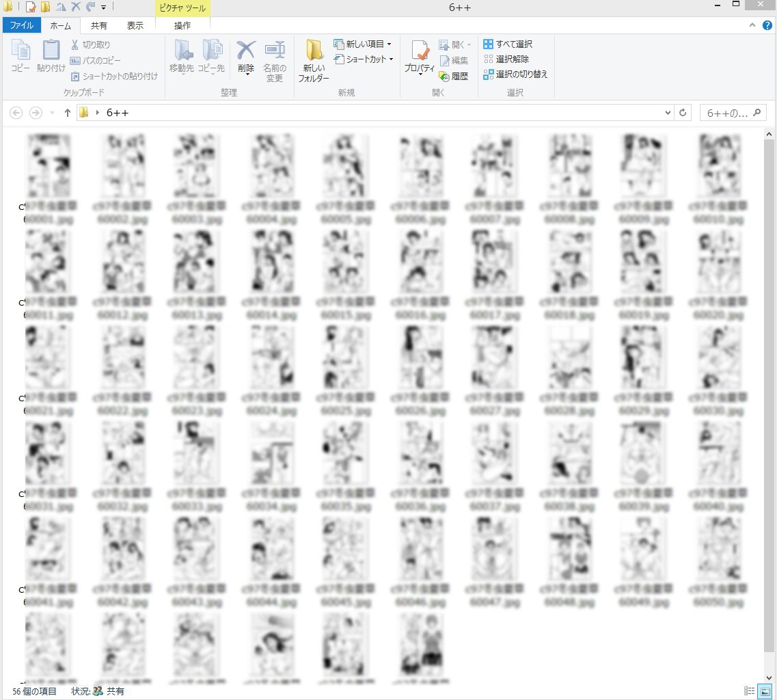The height and width of the screenshot is (700, 777).
Task: Switch to the large thumbnails view in the status bar
Action: pyautogui.click(x=765, y=690)
